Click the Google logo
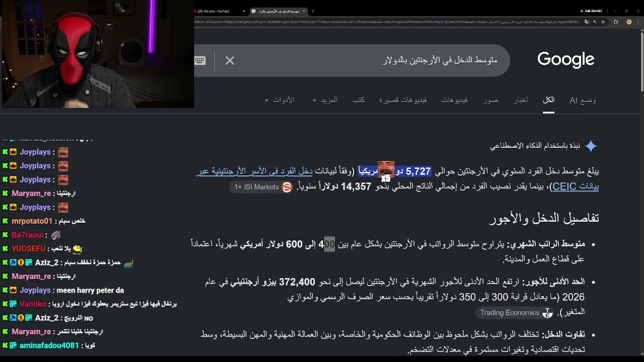The image size is (644, 362). click(x=566, y=60)
